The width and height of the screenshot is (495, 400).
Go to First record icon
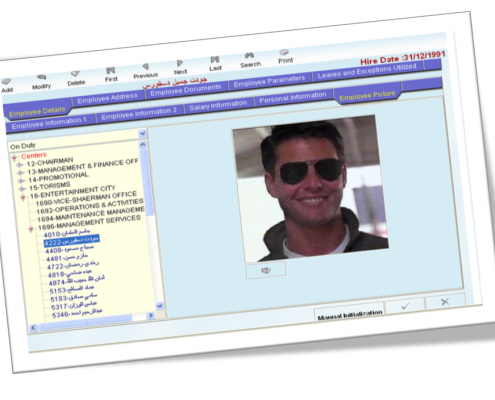[x=110, y=71]
